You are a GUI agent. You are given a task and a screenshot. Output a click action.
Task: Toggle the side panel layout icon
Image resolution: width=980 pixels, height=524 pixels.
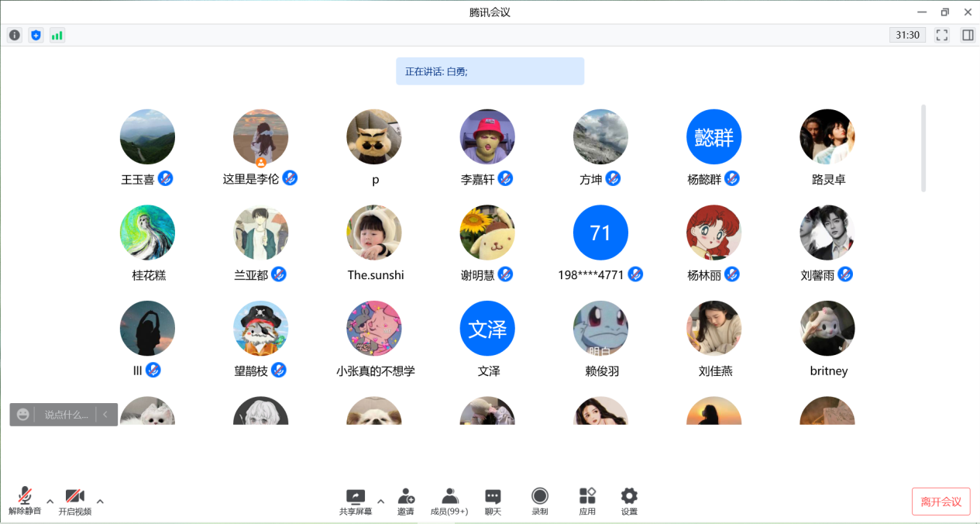click(x=968, y=35)
